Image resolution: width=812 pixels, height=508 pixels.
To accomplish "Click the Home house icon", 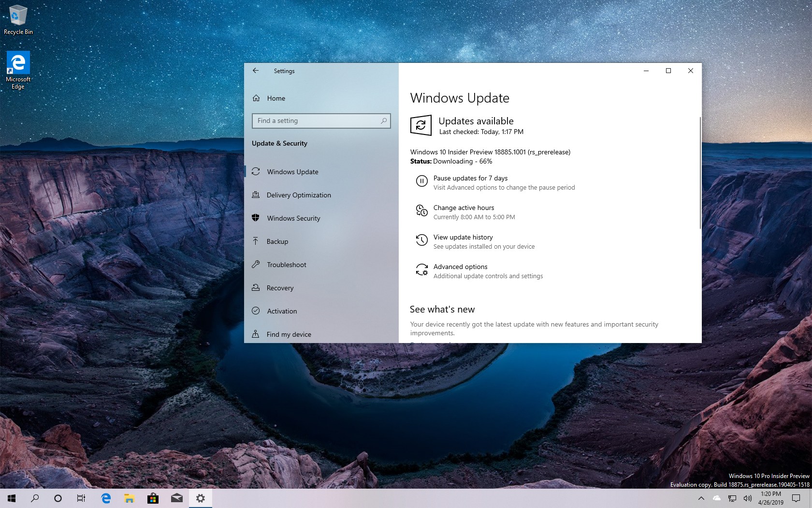I will click(x=256, y=98).
